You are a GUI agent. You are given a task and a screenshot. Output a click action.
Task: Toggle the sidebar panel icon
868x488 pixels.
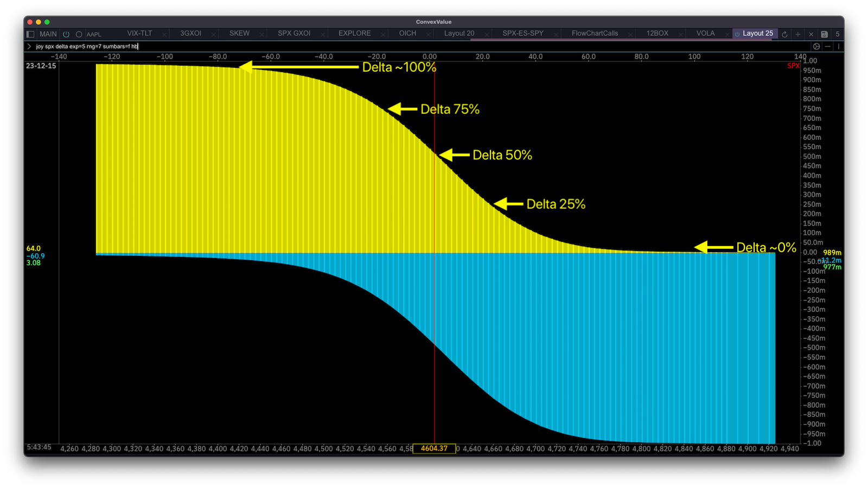click(x=30, y=34)
